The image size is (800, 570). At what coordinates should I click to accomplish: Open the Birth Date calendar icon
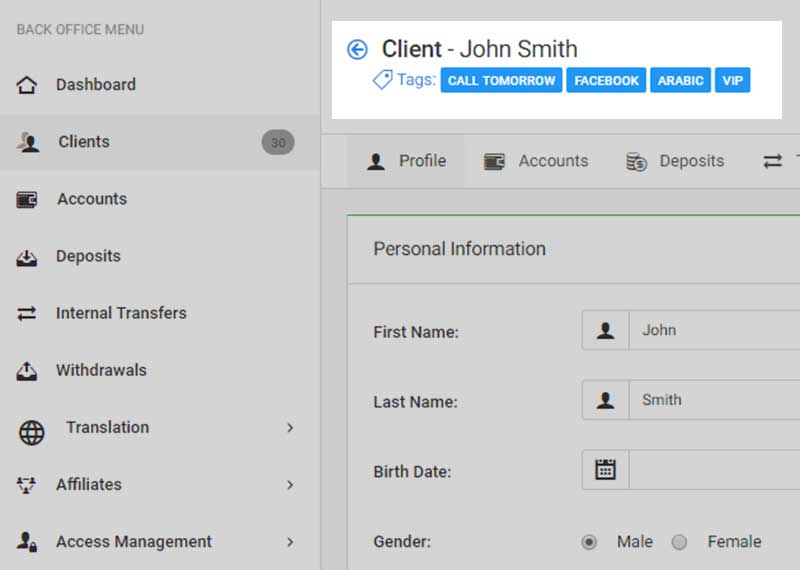click(605, 470)
